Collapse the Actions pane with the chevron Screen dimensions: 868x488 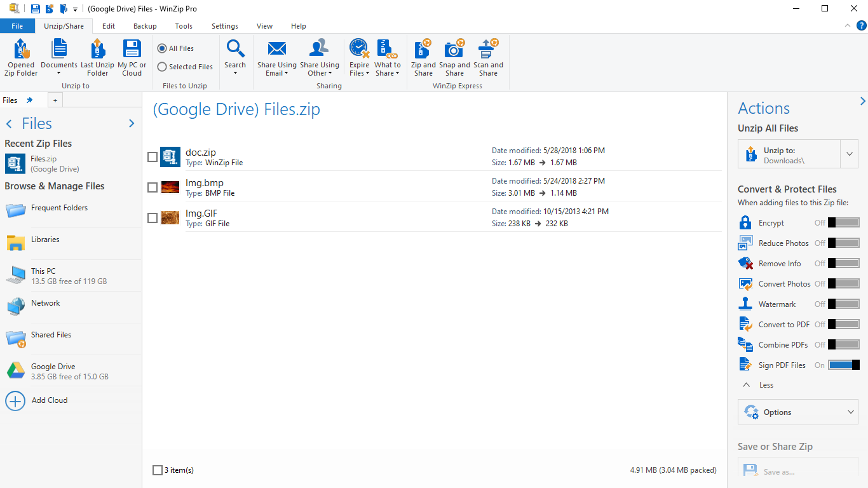(x=862, y=101)
